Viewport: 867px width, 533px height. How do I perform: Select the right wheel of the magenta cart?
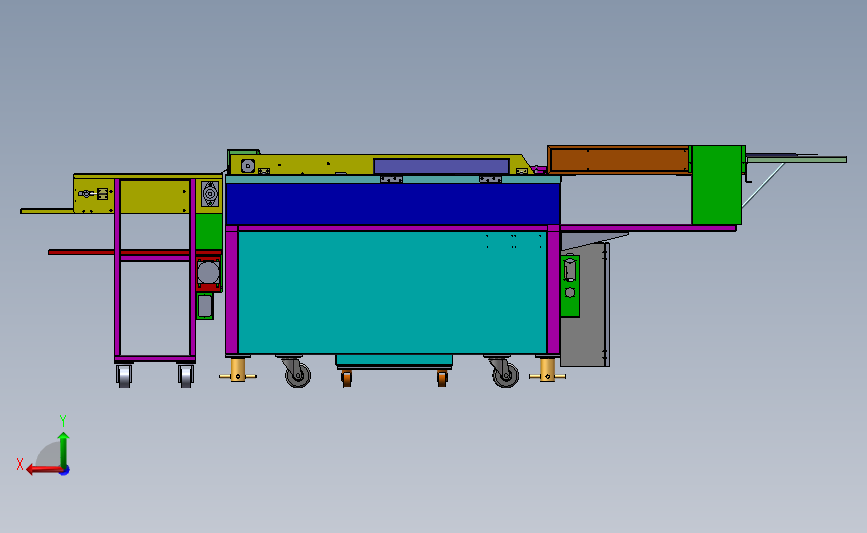(x=186, y=375)
